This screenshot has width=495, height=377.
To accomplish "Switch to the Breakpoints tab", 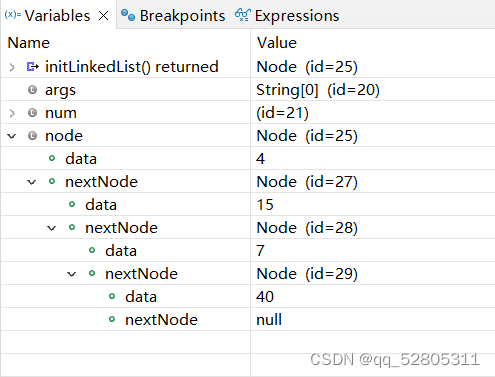I will point(173,15).
